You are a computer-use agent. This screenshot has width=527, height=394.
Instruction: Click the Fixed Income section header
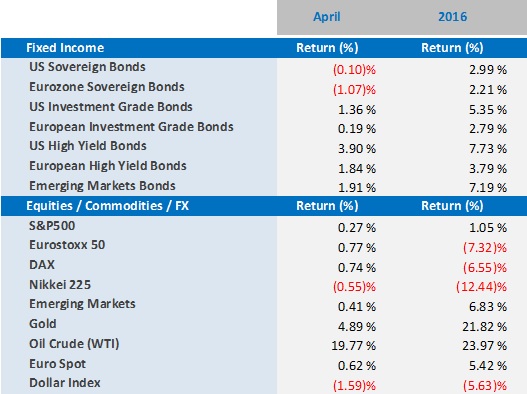(x=65, y=48)
